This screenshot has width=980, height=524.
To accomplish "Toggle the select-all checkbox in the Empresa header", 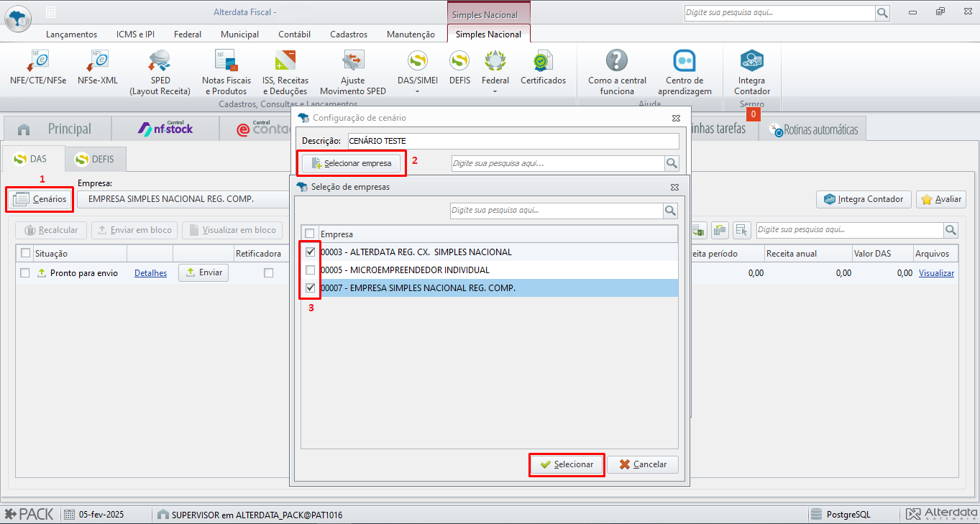I will (310, 234).
